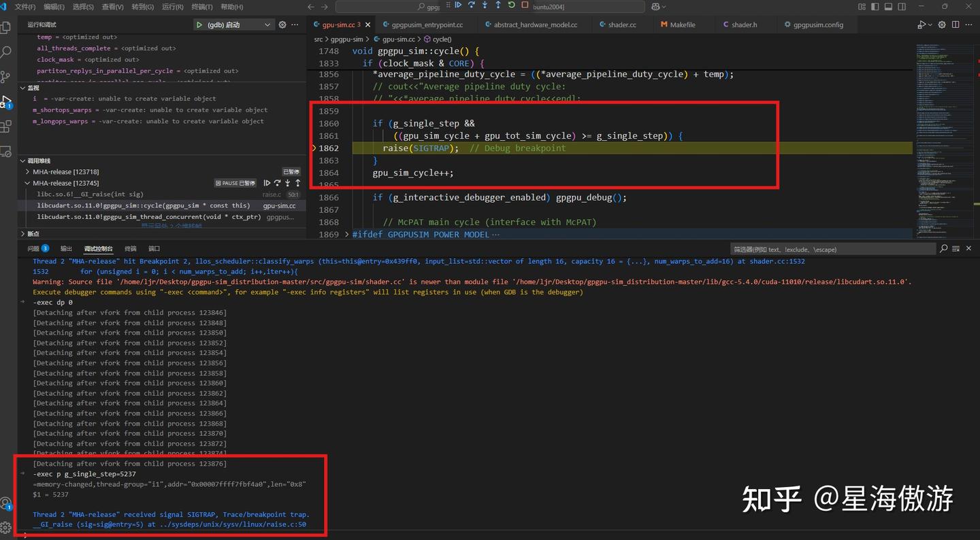Image resolution: width=980 pixels, height=540 pixels.
Task: Open the 运行(R) menu
Action: pyautogui.click(x=172, y=7)
